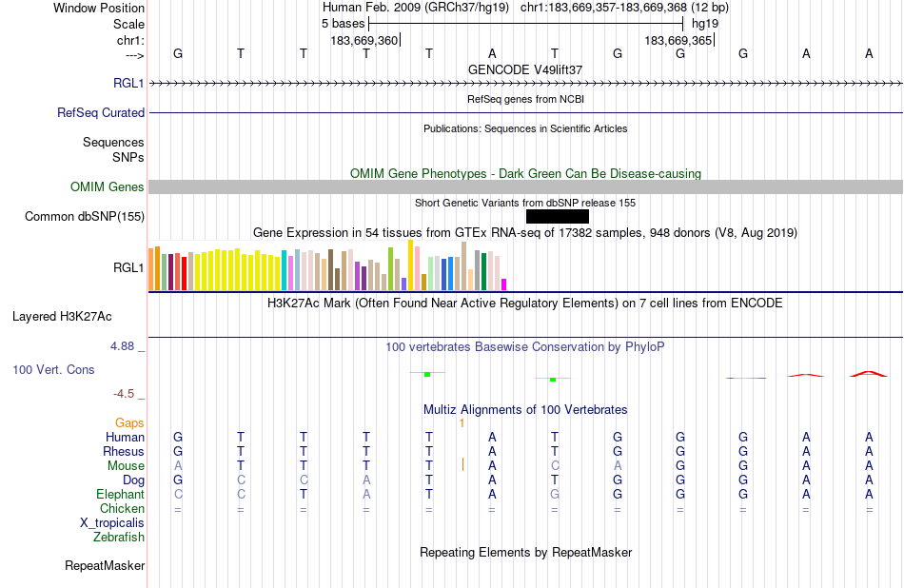Click the Chicken species row label
904x588 pixels.
pos(122,508)
